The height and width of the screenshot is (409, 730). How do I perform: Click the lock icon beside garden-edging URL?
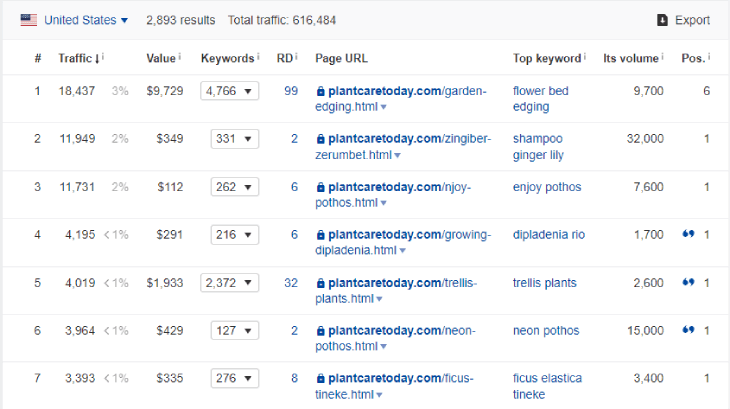click(x=320, y=91)
